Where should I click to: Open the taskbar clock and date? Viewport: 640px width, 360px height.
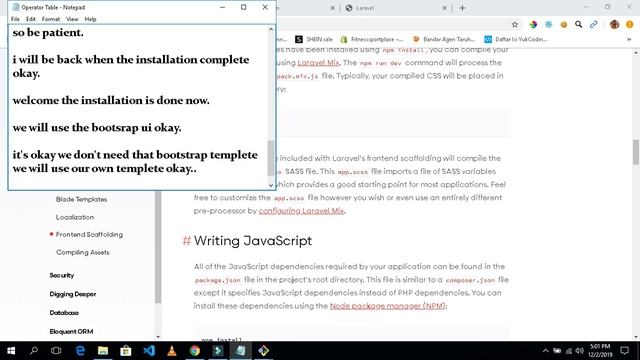coord(600,351)
